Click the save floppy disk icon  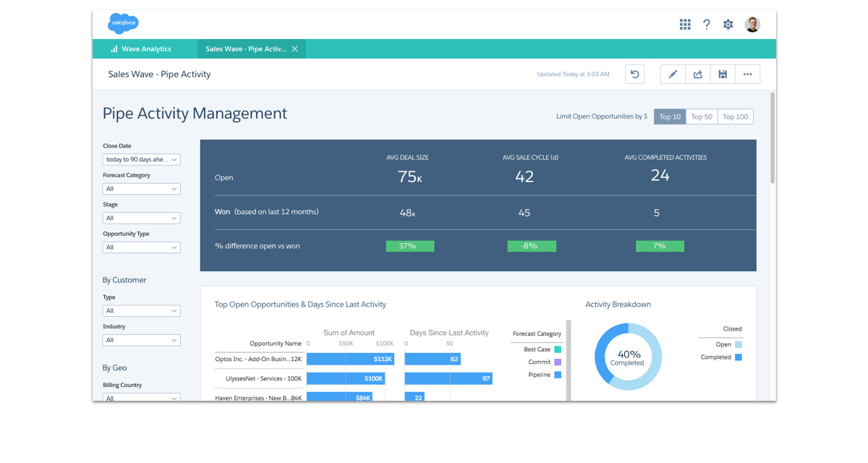pos(723,74)
